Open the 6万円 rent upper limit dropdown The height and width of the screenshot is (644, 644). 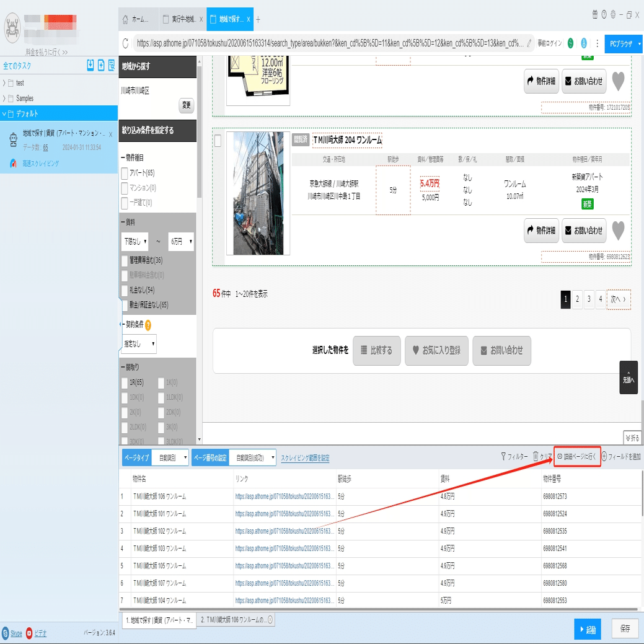click(181, 242)
